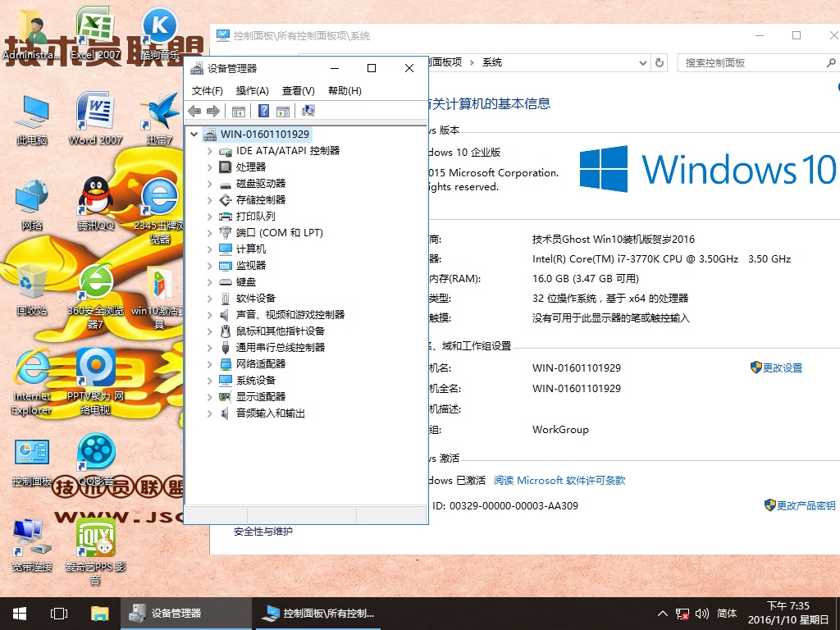Click the network status tray icon
Image resolution: width=840 pixels, height=630 pixels.
click(x=682, y=614)
